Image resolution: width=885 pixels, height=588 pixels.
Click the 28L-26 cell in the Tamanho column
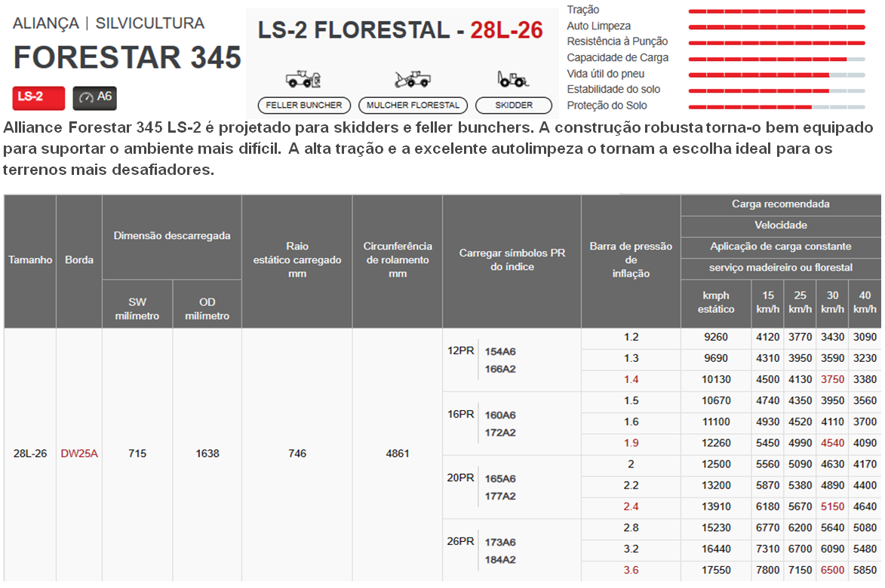pos(30,454)
